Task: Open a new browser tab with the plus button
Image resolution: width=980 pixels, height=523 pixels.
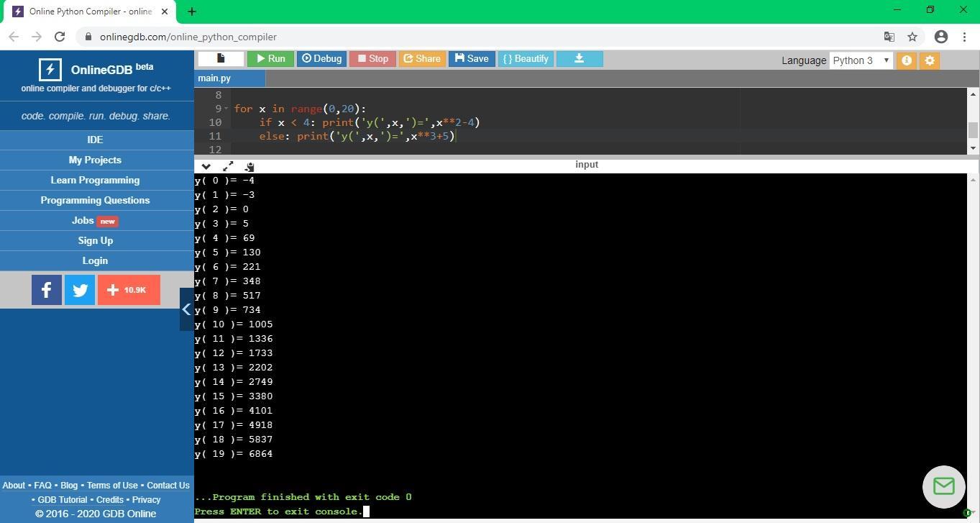Action: point(192,12)
